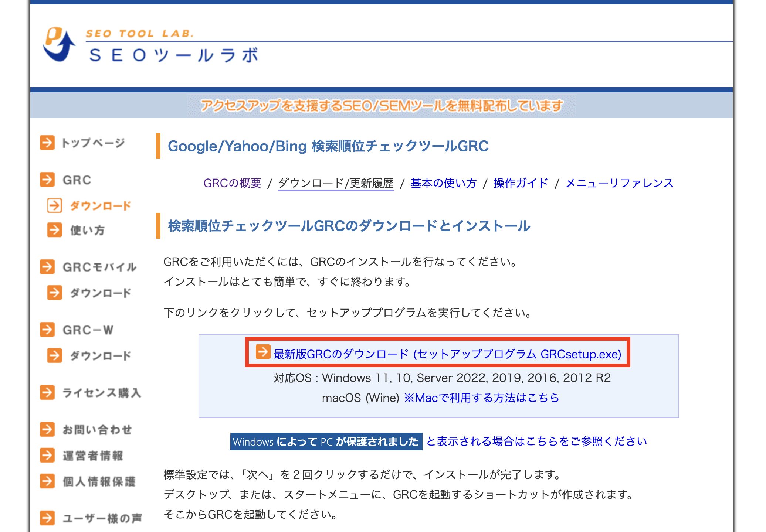
Task: Open 運営者情報 in the sidebar
Action: coord(93,456)
